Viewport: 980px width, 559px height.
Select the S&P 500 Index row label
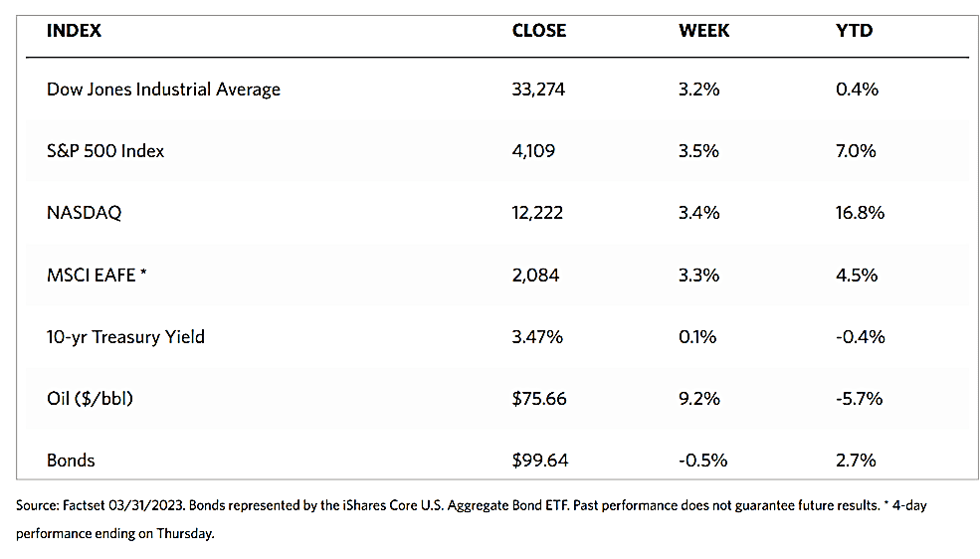(x=105, y=151)
